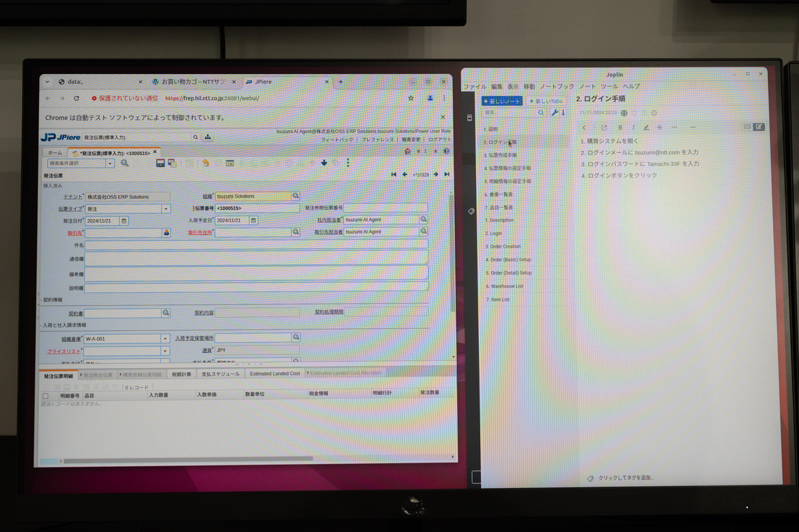Click the lookup icon for 取引先住所 field
Viewport: 799px width, 532px height.
(x=296, y=232)
